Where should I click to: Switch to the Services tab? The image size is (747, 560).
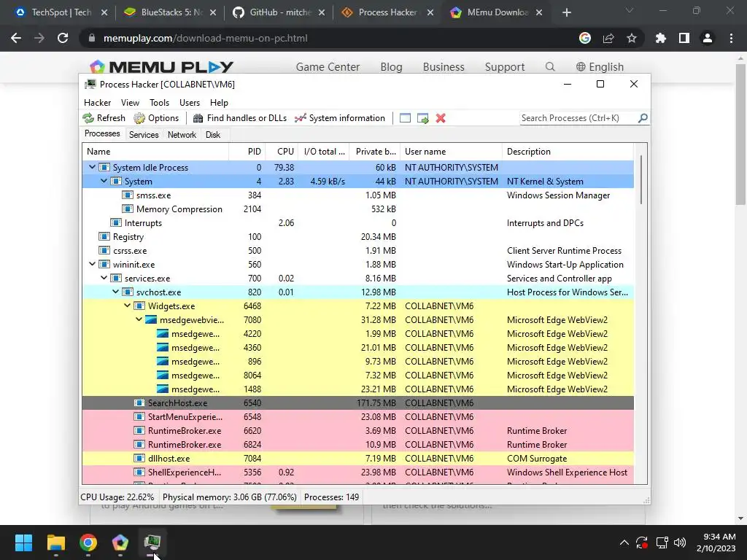[x=144, y=135]
